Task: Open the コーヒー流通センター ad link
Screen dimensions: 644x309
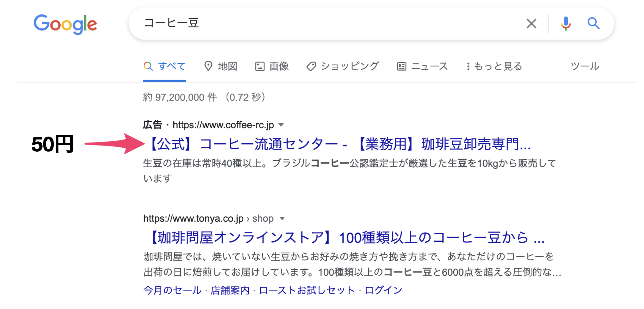Action: pos(338,144)
